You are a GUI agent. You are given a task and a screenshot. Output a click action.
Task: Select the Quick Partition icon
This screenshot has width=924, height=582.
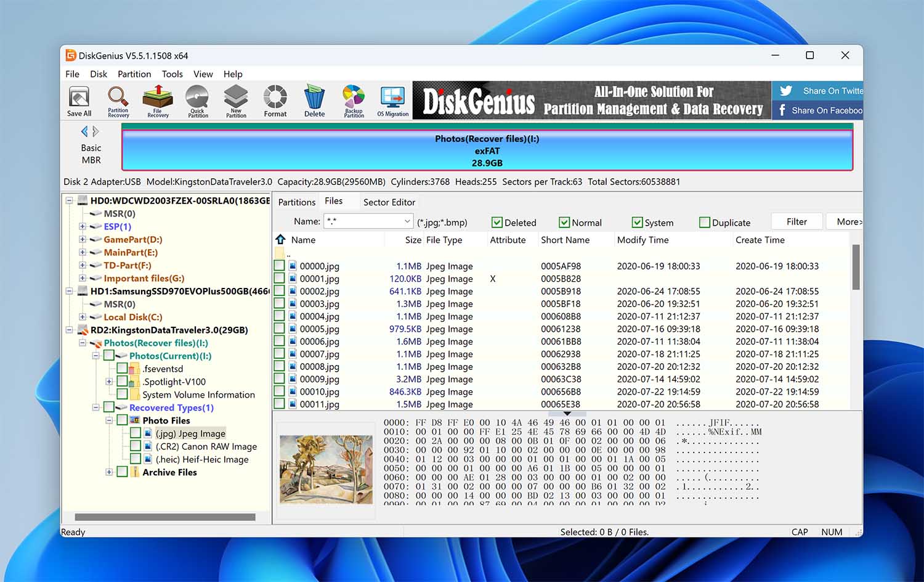coord(198,102)
